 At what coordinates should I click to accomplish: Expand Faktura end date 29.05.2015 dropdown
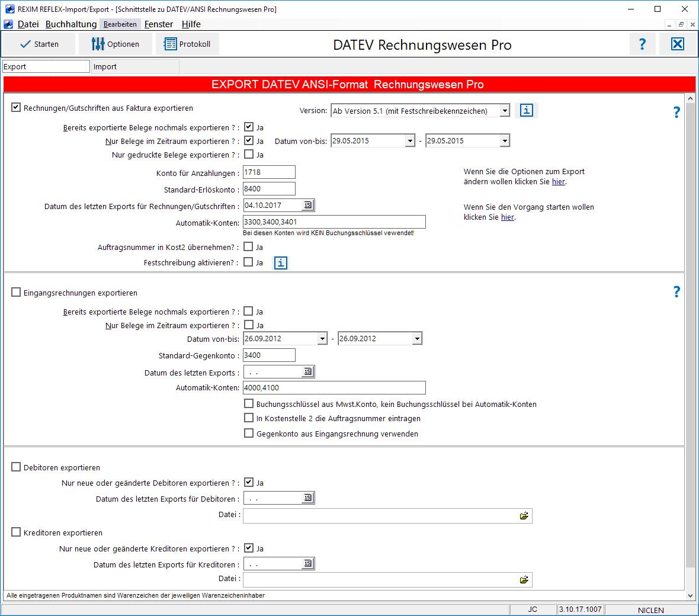click(x=505, y=141)
